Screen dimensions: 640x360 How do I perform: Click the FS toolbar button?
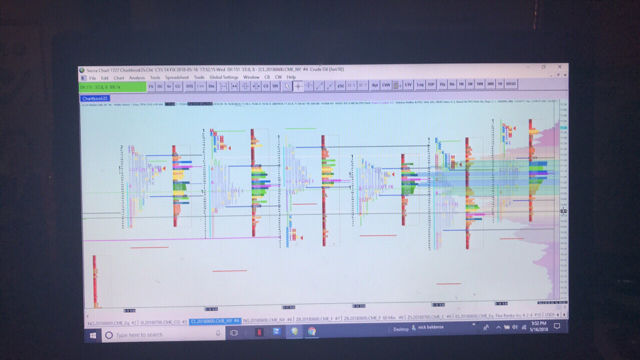(x=151, y=87)
